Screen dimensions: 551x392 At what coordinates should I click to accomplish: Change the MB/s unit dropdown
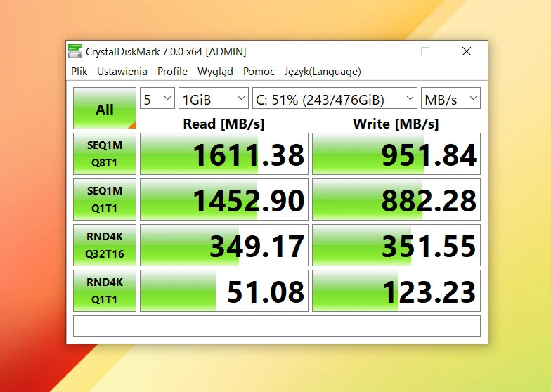tap(450, 99)
